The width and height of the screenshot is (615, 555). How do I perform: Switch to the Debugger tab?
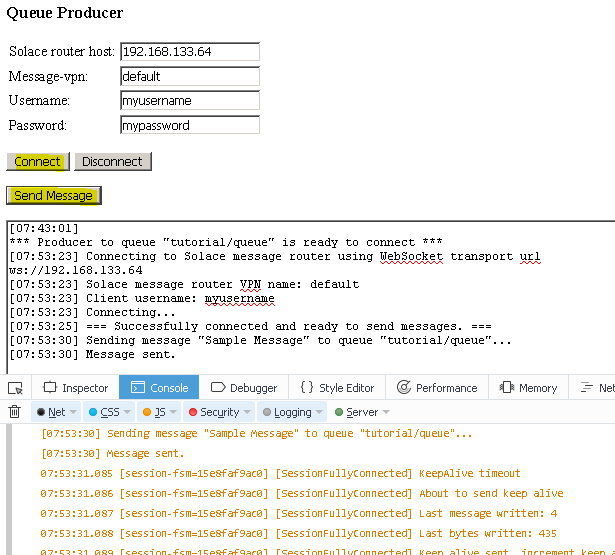coord(243,388)
